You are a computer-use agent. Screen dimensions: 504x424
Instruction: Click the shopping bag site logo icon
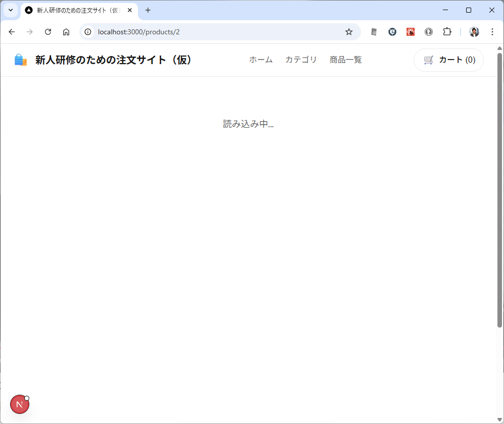pyautogui.click(x=20, y=60)
